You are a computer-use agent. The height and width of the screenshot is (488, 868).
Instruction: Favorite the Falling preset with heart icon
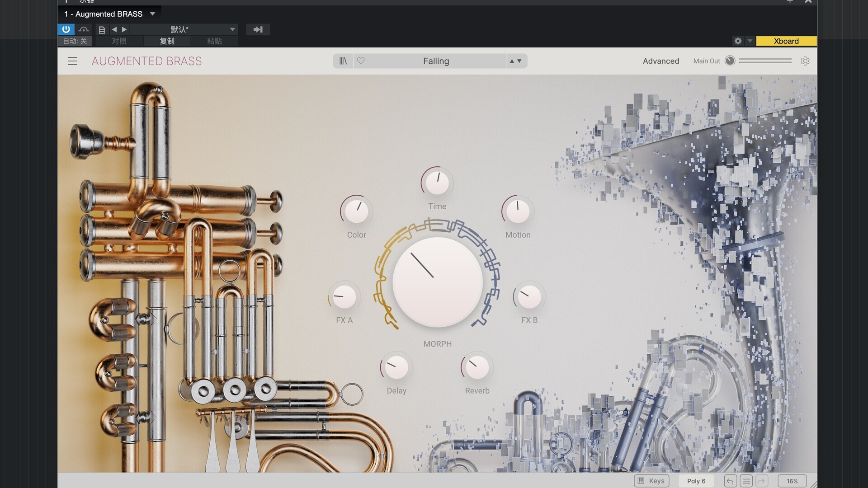[x=361, y=61]
